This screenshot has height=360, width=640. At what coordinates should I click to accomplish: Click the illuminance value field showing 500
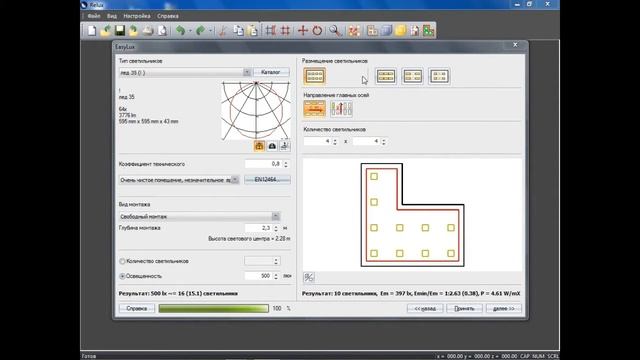[x=258, y=276]
